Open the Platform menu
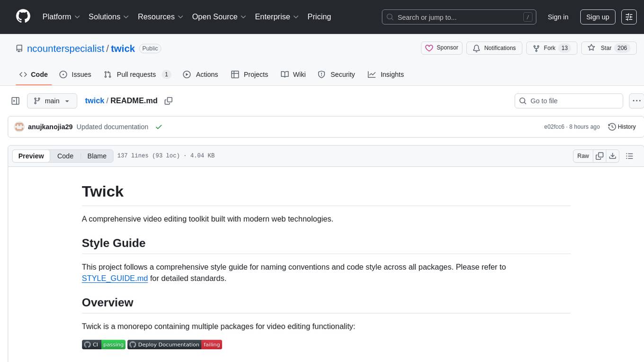This screenshot has height=362, width=644. (x=61, y=17)
